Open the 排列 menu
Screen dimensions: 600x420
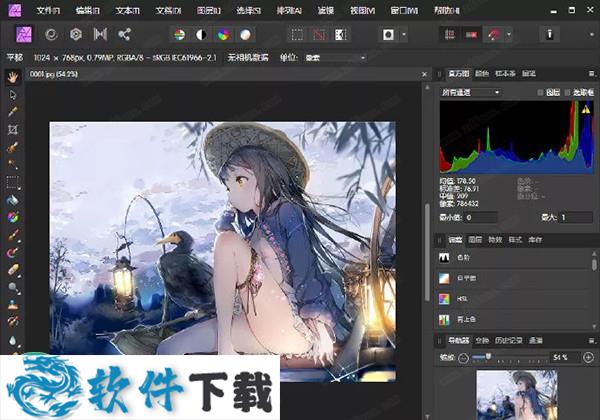(x=289, y=10)
